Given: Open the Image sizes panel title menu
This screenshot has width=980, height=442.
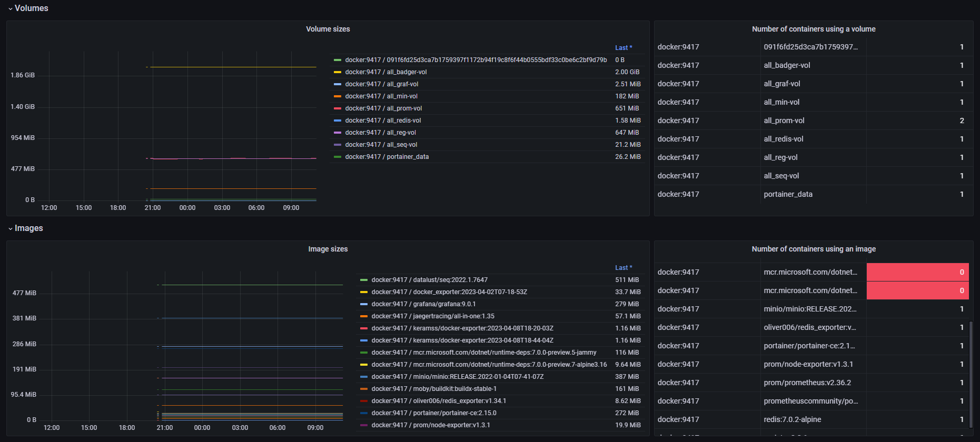Looking at the screenshot, I should tap(328, 249).
